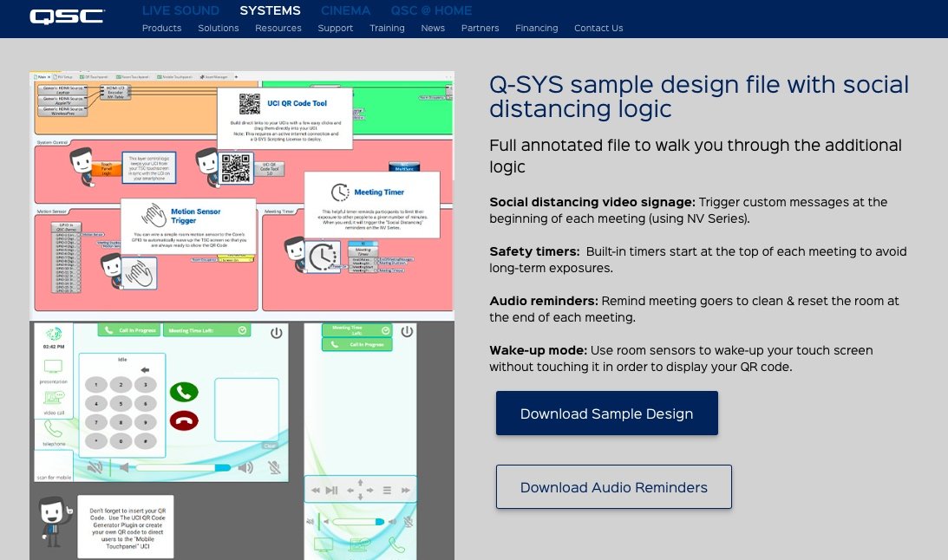Click the red hang-up button in touchpanel image
This screenshot has height=560, width=948.
point(184,420)
